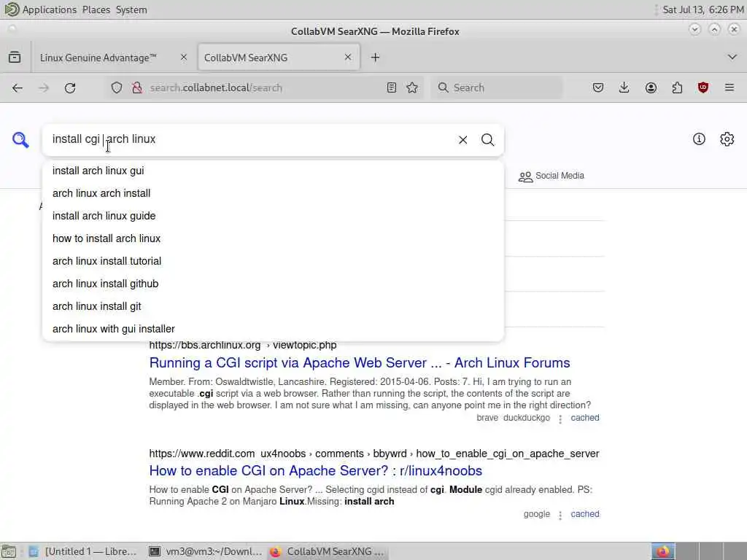The image size is (747, 560).
Task: Click the www.reddit.com result URL
Action: pyautogui.click(x=374, y=454)
